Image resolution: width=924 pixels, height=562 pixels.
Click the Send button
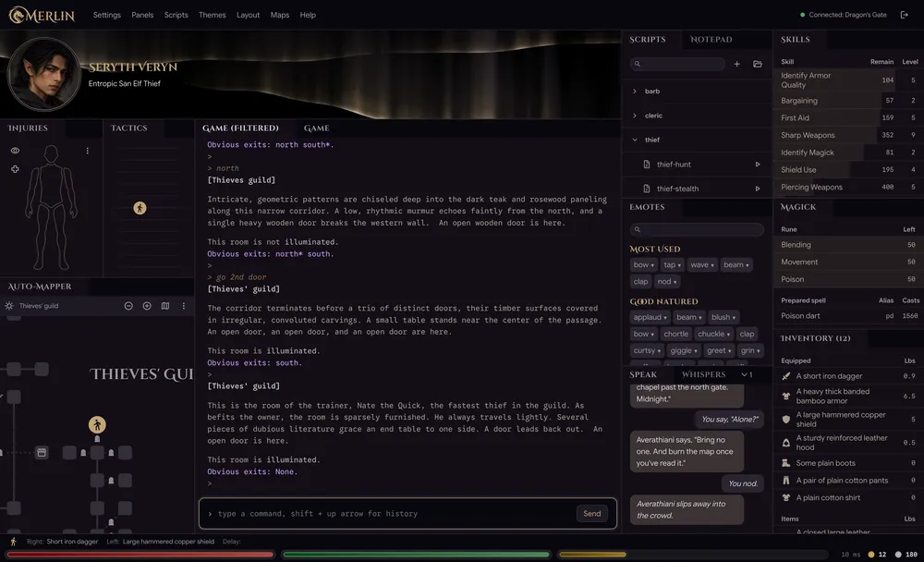coord(591,514)
